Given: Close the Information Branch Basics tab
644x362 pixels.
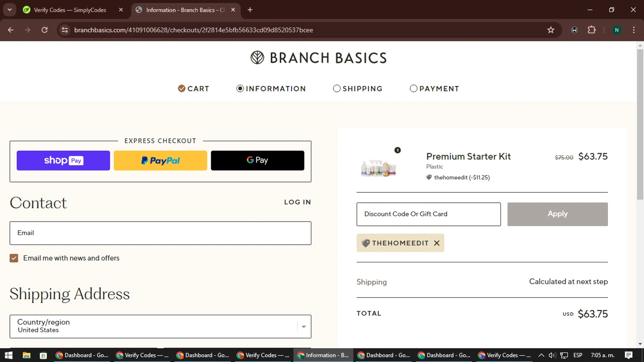Looking at the screenshot, I should [x=233, y=10].
